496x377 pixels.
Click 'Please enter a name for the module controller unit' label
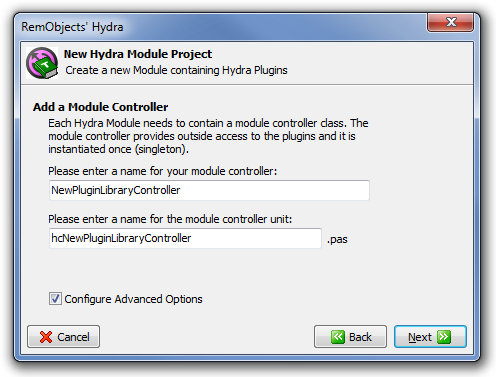click(x=170, y=219)
